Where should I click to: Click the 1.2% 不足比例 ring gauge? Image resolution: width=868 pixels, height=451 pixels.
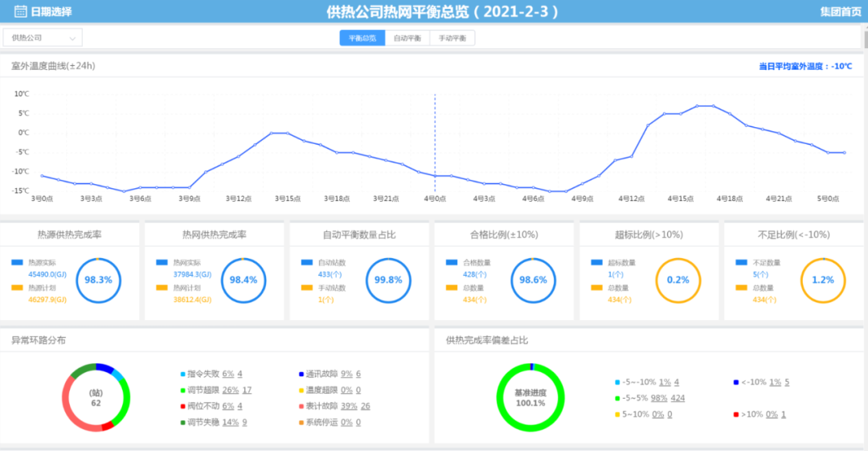click(x=823, y=280)
